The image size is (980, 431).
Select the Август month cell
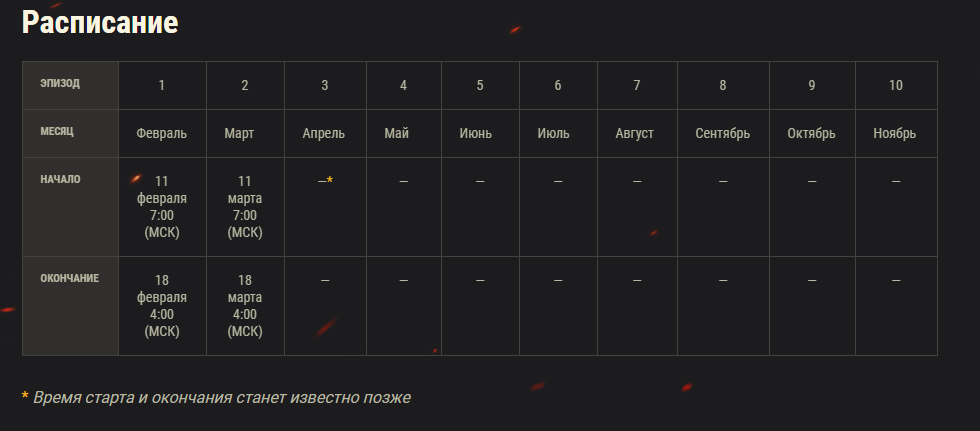(637, 134)
